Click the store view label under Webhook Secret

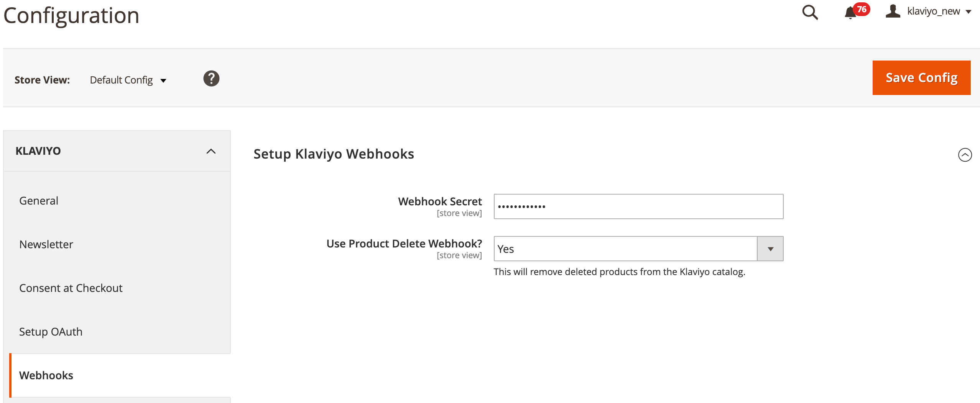click(459, 213)
